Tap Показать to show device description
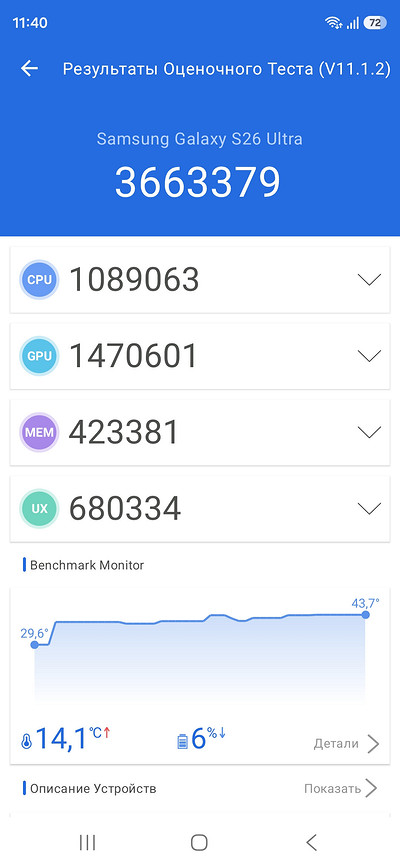Image resolution: width=400 pixels, height=867 pixels. [341, 788]
